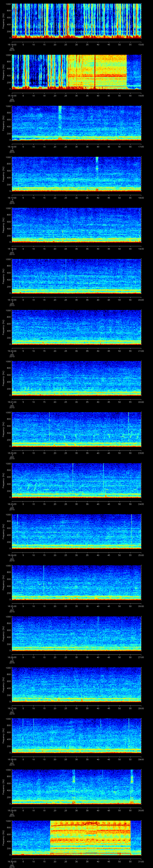The height and width of the screenshot is (868, 153).
Task: Click the '31:00' end label of the last panel
Action: (x=141, y=861)
